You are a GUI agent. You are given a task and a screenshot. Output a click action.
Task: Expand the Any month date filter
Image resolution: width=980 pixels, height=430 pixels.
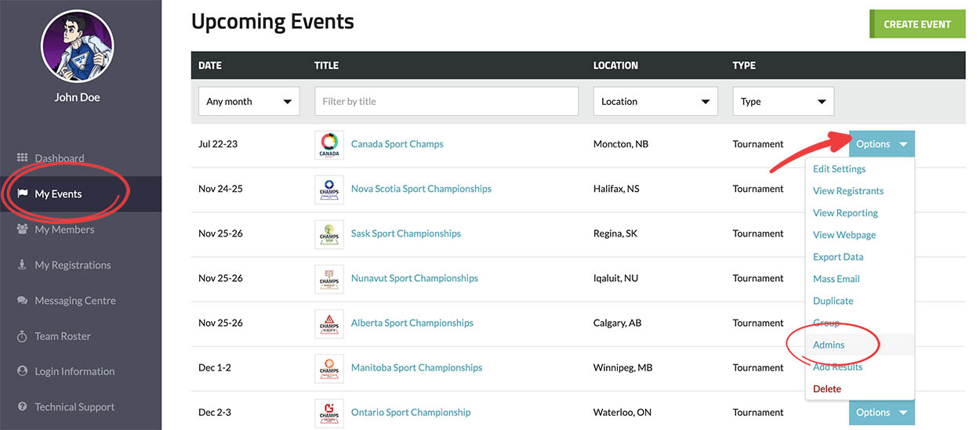tap(249, 102)
